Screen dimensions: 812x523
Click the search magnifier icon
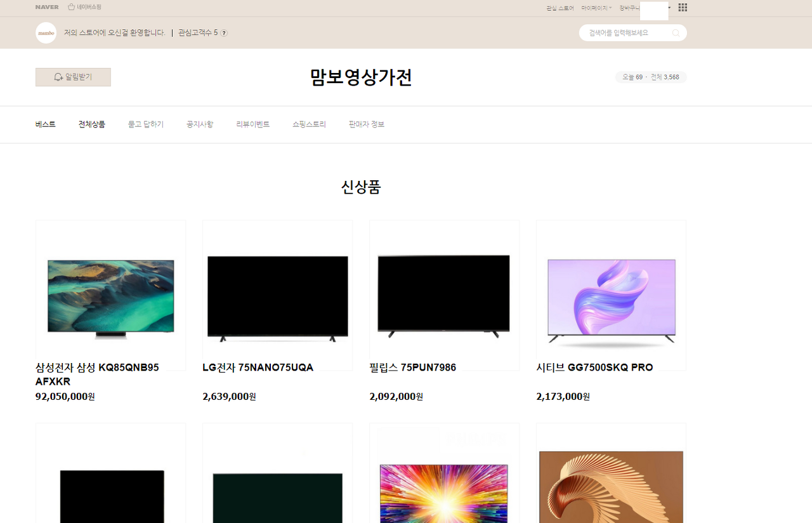676,33
